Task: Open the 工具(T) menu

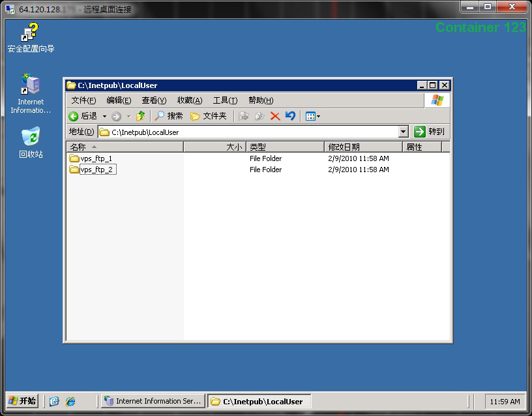Action: pyautogui.click(x=225, y=100)
